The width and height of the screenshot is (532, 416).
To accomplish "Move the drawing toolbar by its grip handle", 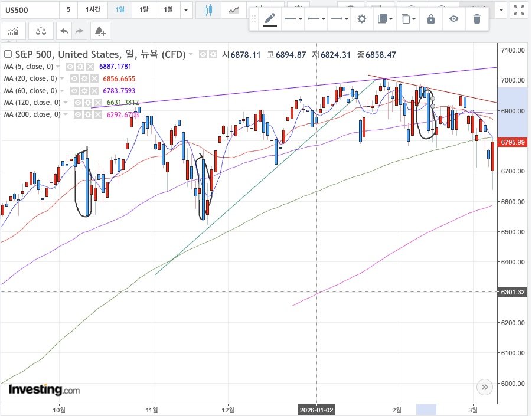I will [253, 19].
